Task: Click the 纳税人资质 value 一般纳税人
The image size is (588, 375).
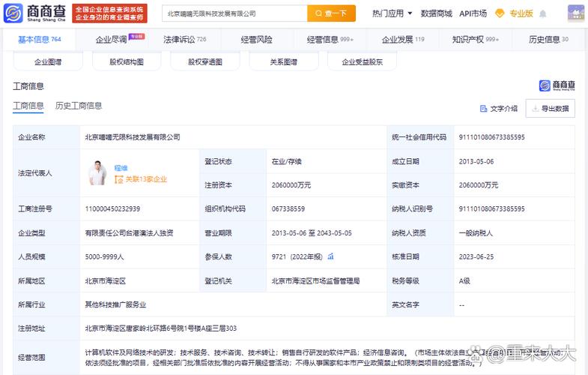Action: pos(476,233)
